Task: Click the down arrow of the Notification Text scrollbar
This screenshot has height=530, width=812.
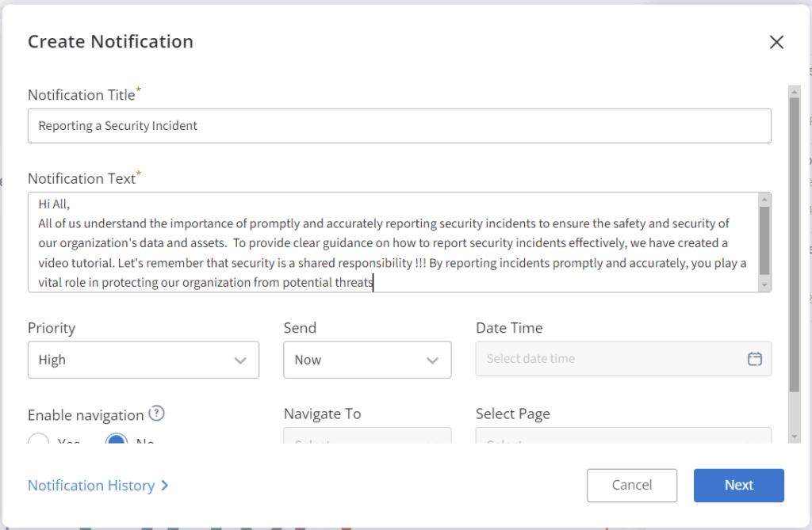Action: pyautogui.click(x=764, y=284)
